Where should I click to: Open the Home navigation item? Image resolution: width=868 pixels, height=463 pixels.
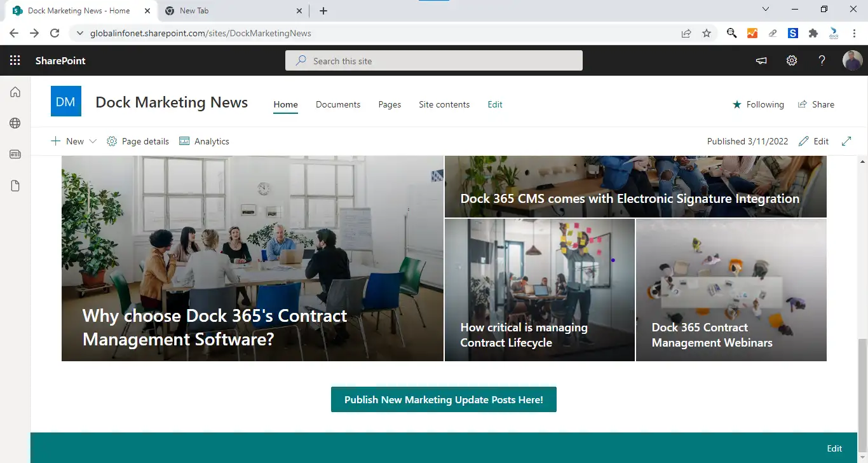tap(285, 104)
